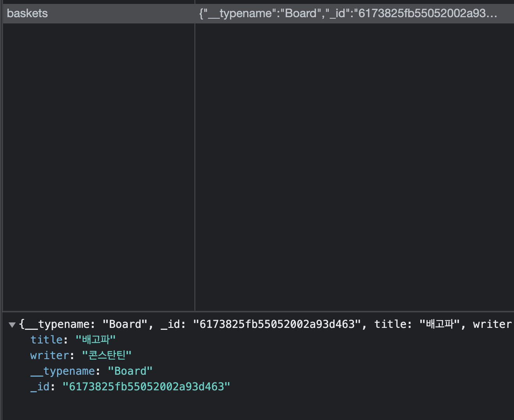Collapse the Board object disclosure triangle
The image size is (514, 420).
[x=12, y=325]
